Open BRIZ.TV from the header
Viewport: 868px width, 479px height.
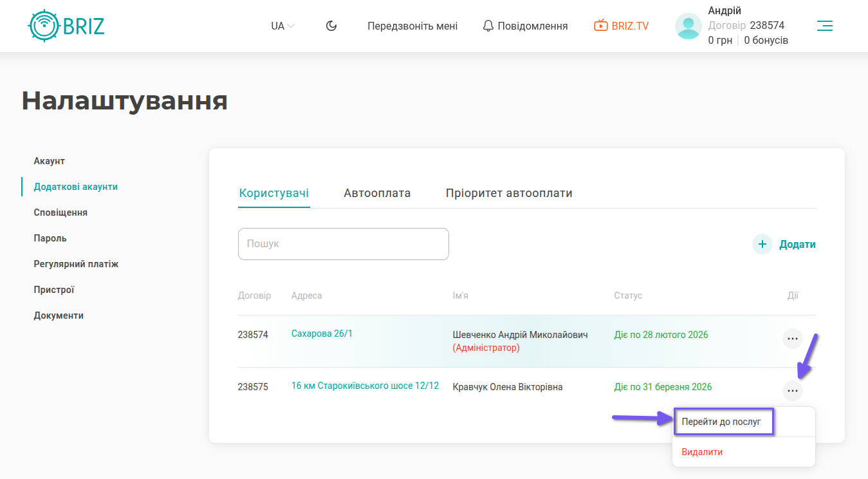[x=621, y=26]
